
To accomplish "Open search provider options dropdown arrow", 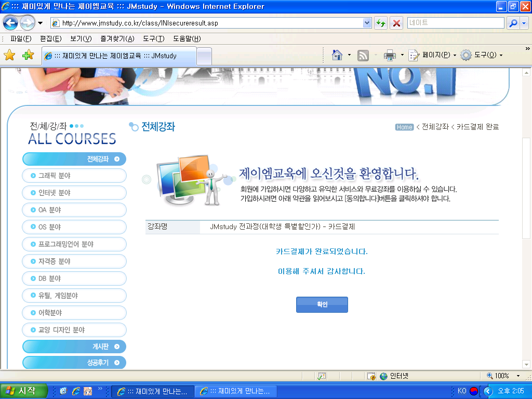I will [525, 23].
